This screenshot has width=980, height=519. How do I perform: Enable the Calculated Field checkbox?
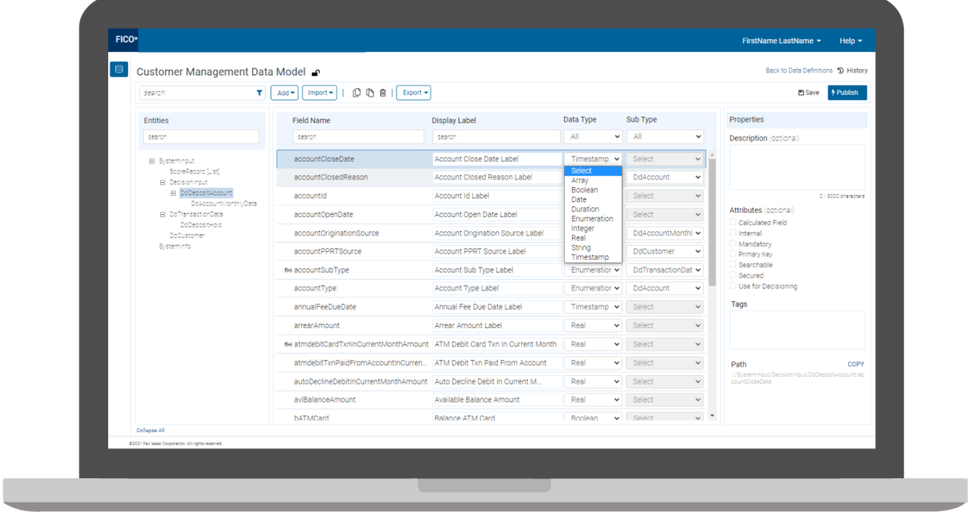pos(733,222)
